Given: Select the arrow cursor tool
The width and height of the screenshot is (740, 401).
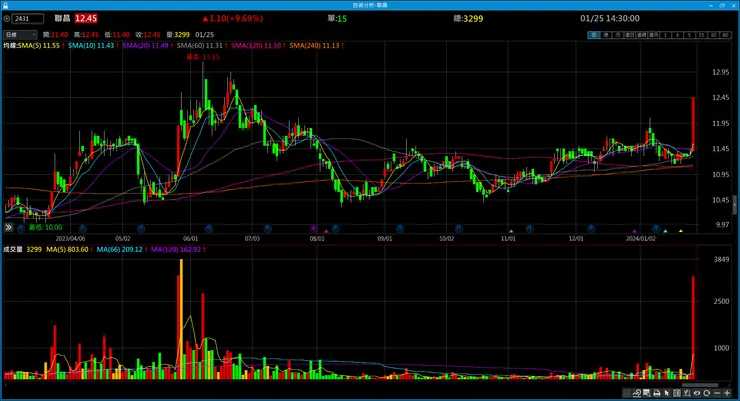Looking at the screenshot, I should 666,393.
